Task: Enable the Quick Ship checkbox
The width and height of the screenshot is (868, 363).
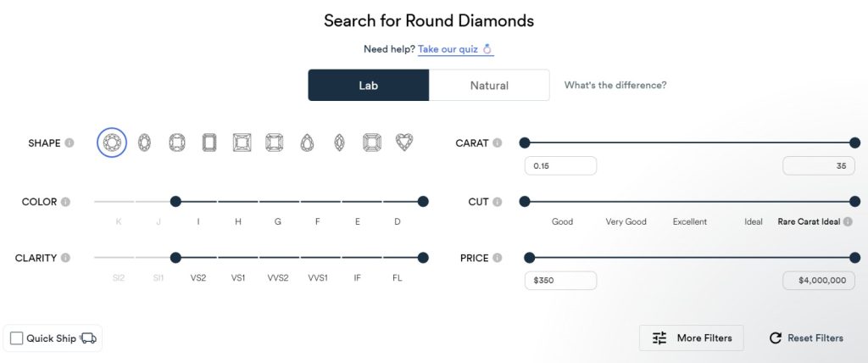Action: coord(17,338)
